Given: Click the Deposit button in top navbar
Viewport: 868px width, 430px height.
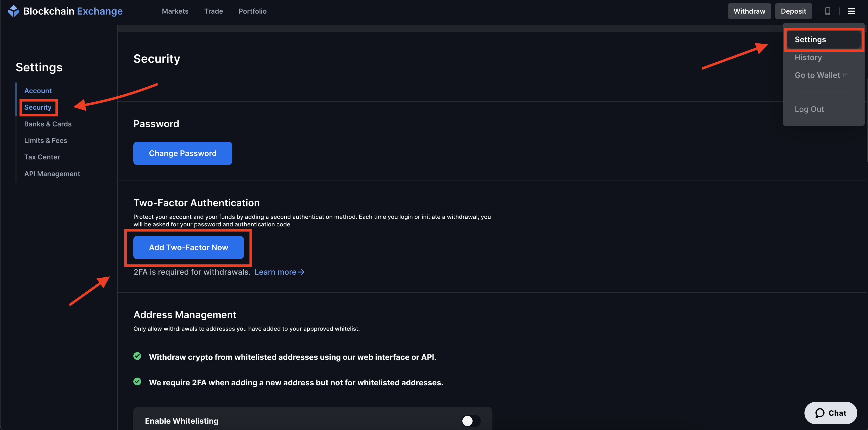Looking at the screenshot, I should click(793, 10).
